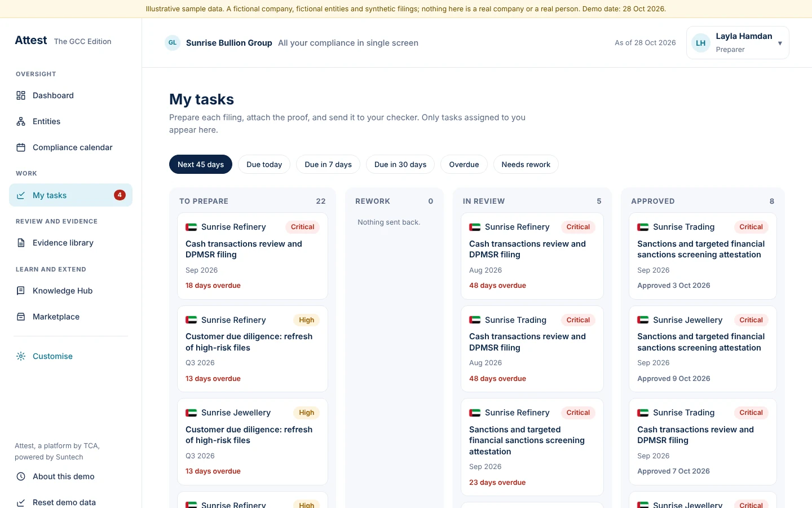The width and height of the screenshot is (812, 508).
Task: Click 'Approved 9 Oct 2026' text
Action: (674, 379)
